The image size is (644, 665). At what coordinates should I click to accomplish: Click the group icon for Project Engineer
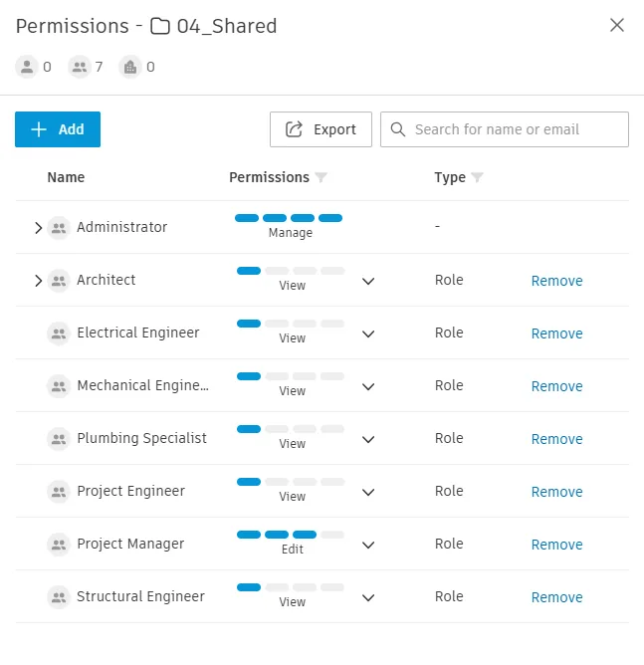click(59, 492)
